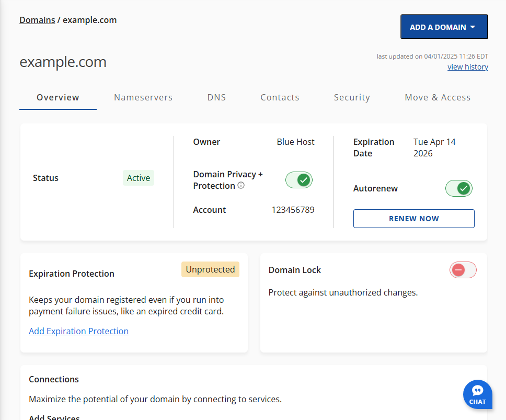
Task: Navigate back via Domains breadcrumb
Action: point(37,20)
